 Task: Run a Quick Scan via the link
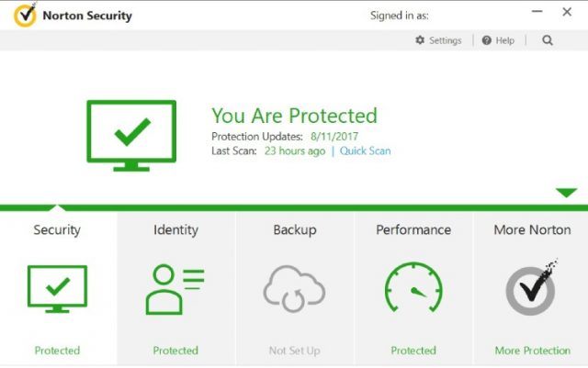[365, 151]
